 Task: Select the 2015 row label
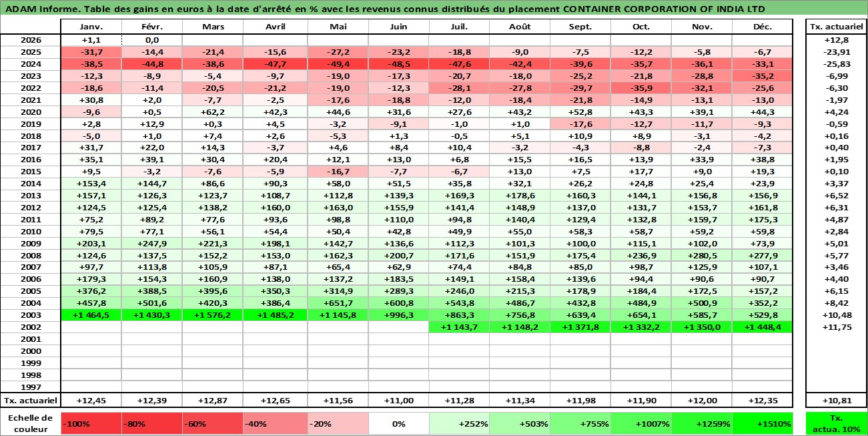pyautogui.click(x=31, y=172)
